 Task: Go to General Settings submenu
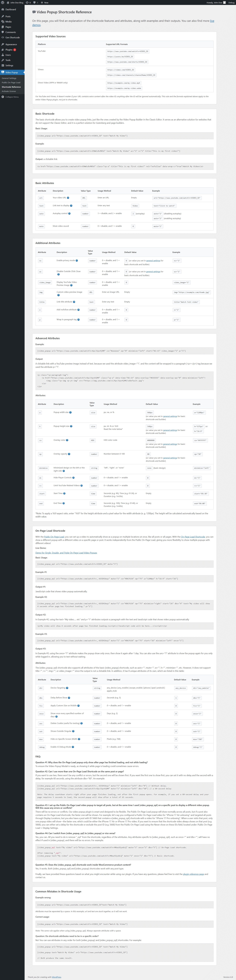click(x=9, y=78)
